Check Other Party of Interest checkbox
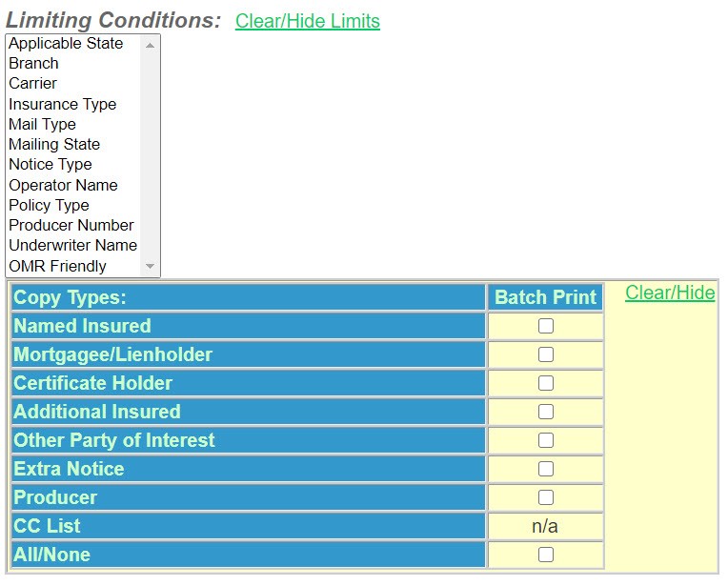Screen dimensions: 728x586 pos(546,440)
